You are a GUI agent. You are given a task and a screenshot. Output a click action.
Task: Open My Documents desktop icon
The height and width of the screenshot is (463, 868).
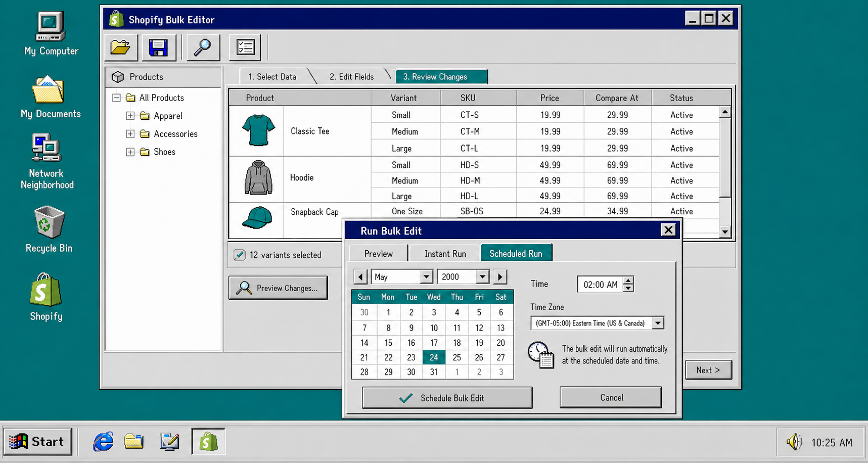[51, 97]
